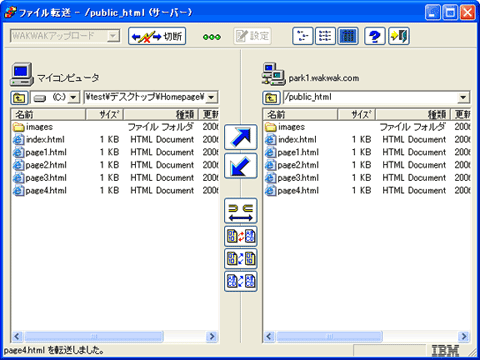Click the connection status green dots indicator
This screenshot has width=480, height=360.
click(212, 37)
